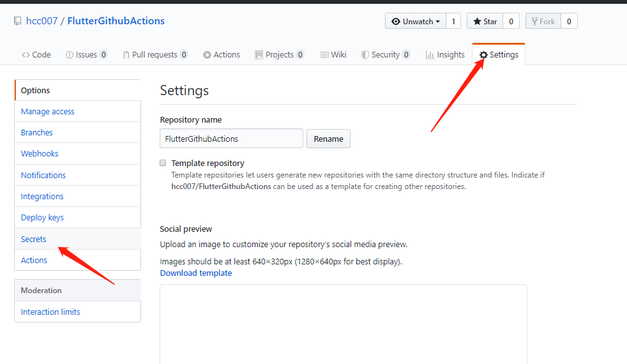627x364 pixels.
Task: Open the hcc007 owner profile link
Action: click(x=42, y=21)
